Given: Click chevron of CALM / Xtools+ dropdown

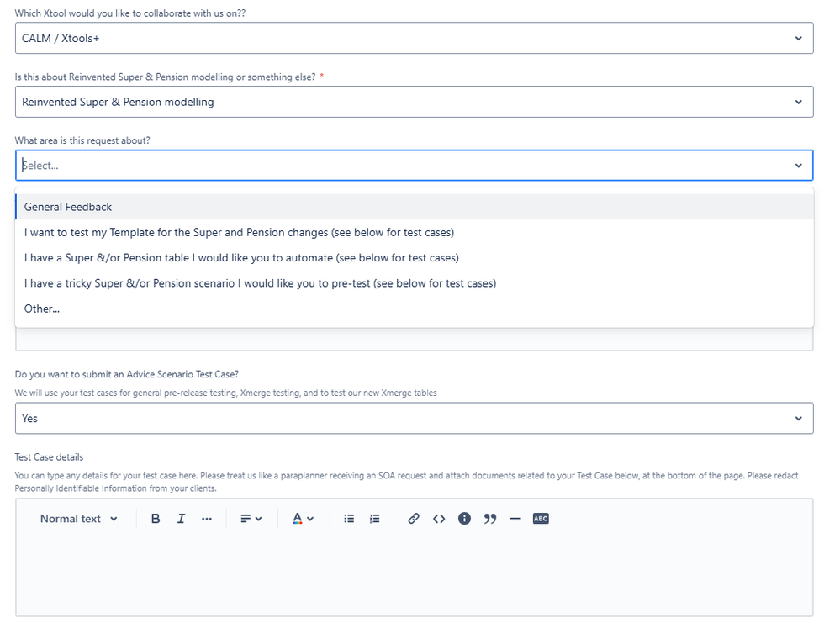Looking at the screenshot, I should 799,38.
